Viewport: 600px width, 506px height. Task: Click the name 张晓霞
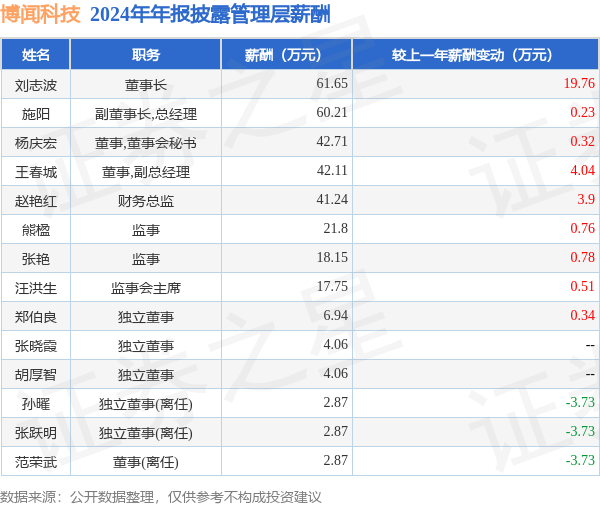[x=36, y=347]
